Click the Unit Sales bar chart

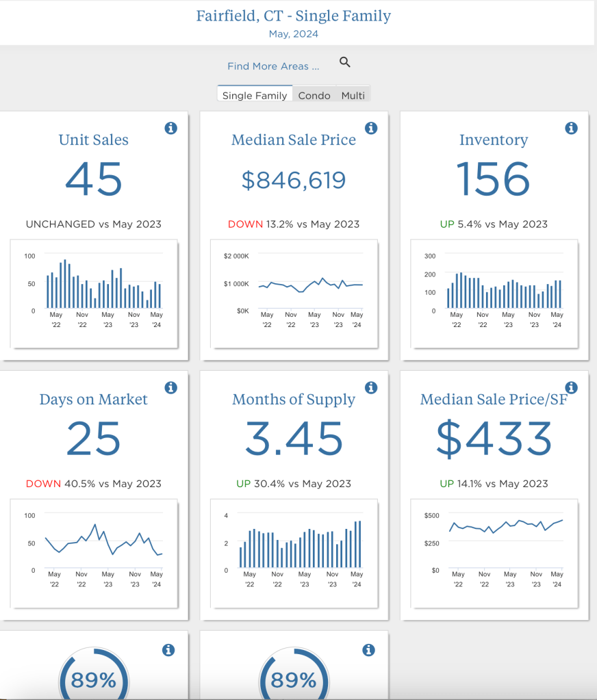tap(94, 293)
